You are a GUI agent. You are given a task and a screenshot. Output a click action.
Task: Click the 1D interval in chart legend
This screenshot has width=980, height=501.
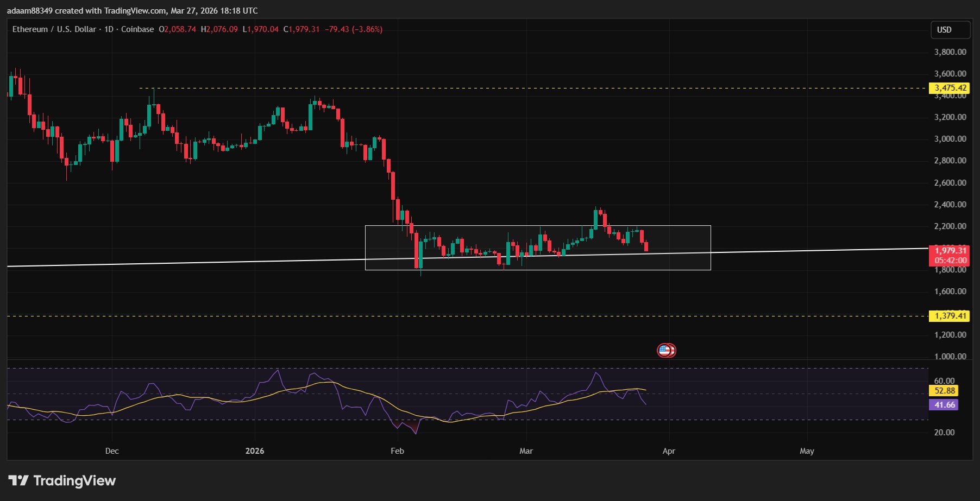point(109,29)
